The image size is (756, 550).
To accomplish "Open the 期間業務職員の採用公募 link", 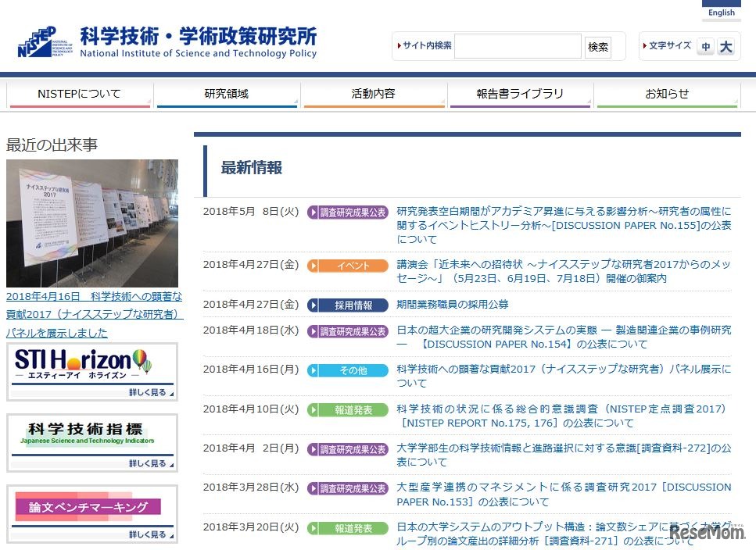I will pyautogui.click(x=452, y=305).
